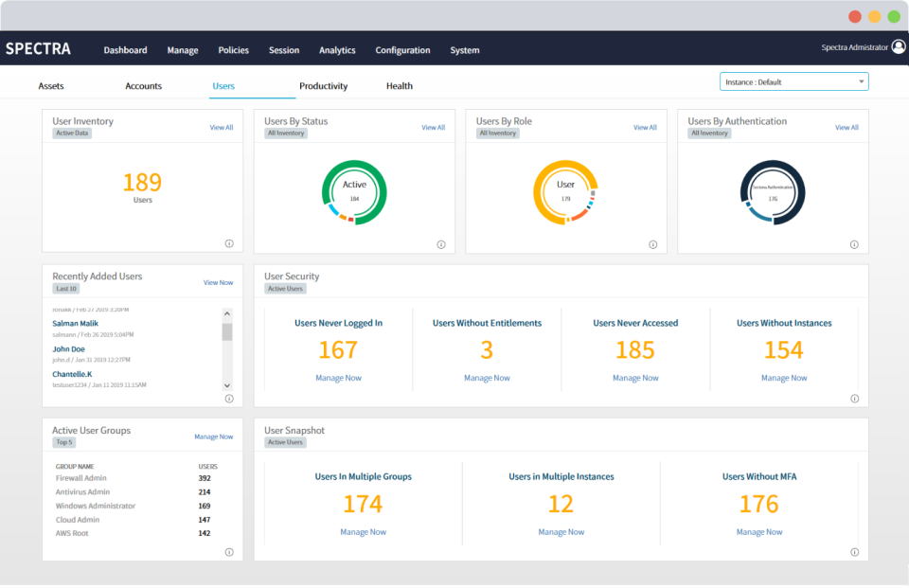
Task: Open info details for Active User Groups
Action: pyautogui.click(x=228, y=552)
